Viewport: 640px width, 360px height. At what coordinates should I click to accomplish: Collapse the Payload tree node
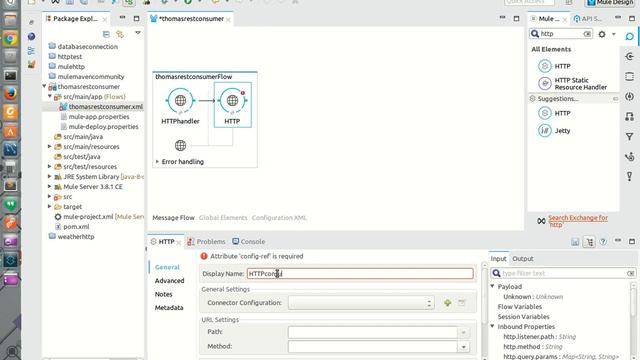coord(492,286)
